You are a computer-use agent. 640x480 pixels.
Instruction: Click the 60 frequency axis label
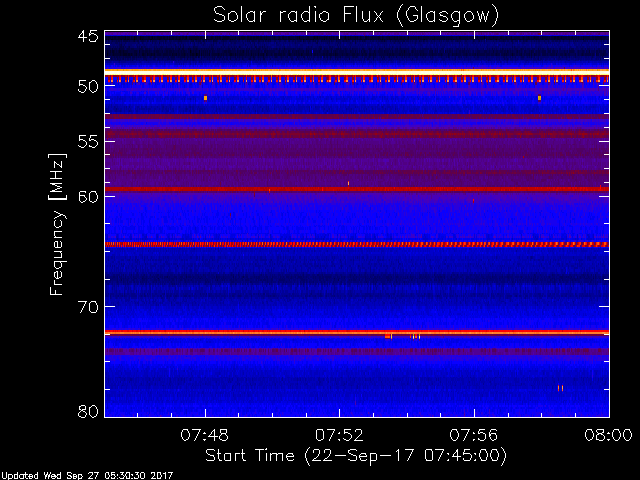[x=88, y=196]
